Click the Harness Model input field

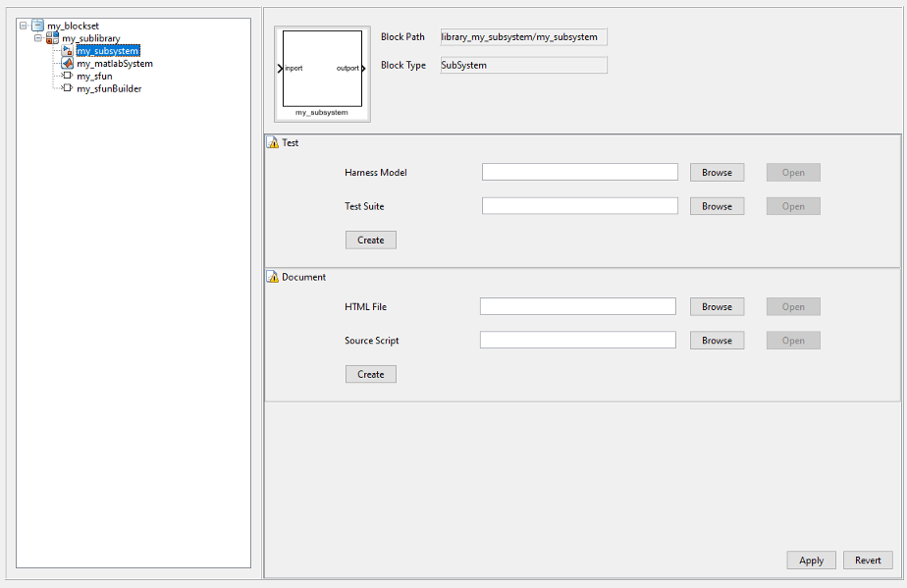[x=579, y=172]
